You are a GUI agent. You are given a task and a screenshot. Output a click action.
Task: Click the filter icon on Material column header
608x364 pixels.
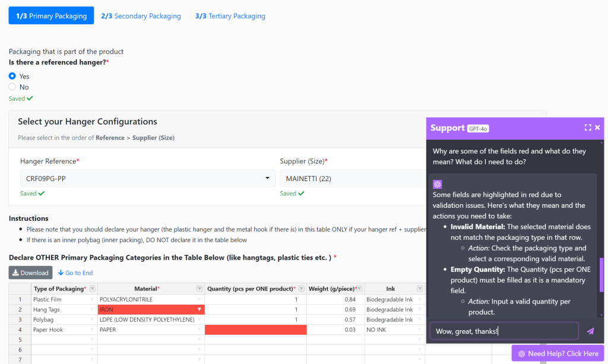coord(199,289)
